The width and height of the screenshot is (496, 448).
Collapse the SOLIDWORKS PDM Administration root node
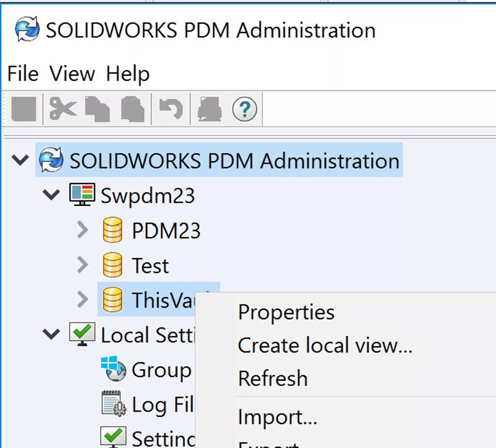tap(20, 160)
